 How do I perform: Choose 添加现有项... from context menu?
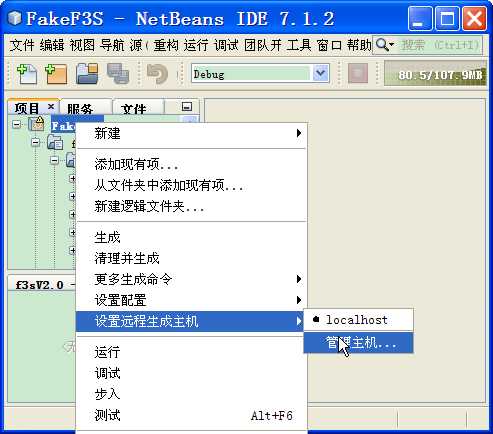pos(191,164)
